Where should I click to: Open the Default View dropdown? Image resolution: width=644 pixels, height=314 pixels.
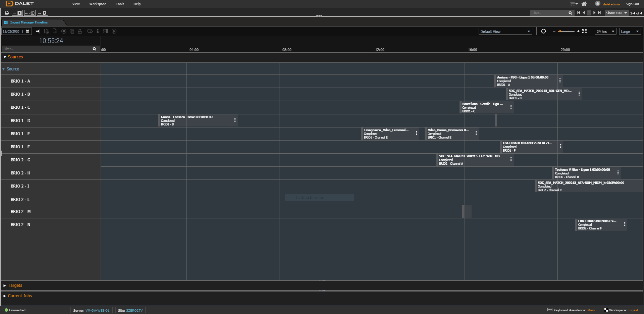[505, 32]
